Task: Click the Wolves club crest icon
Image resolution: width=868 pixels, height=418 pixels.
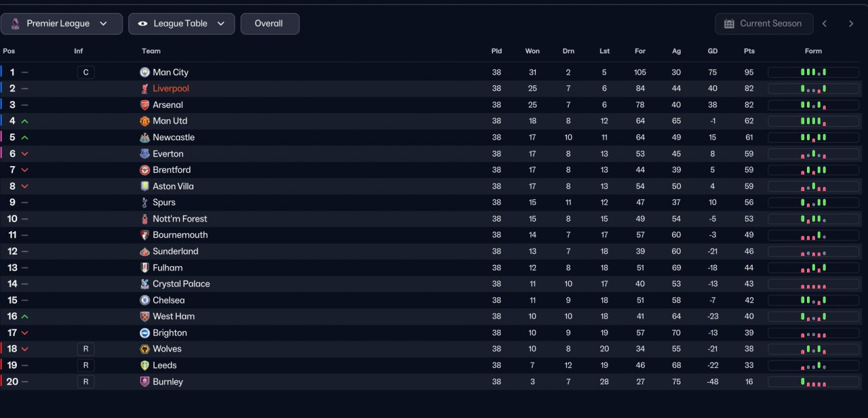Action: pyautogui.click(x=144, y=349)
